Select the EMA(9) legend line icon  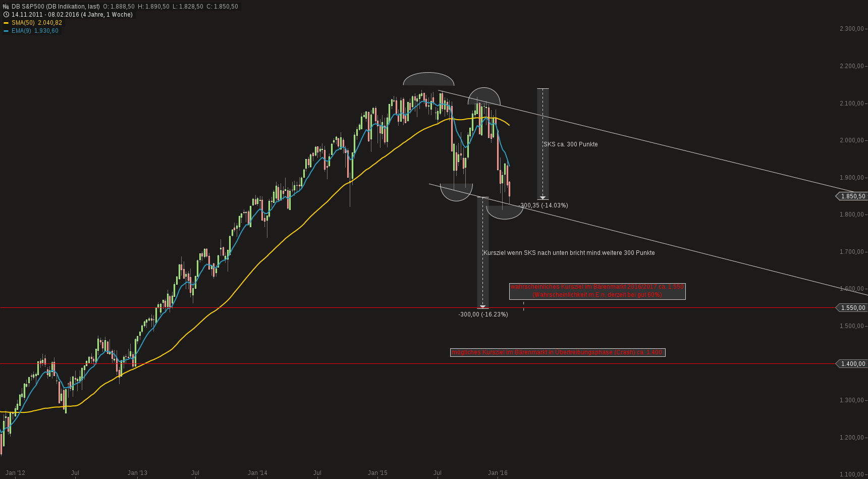click(7, 31)
